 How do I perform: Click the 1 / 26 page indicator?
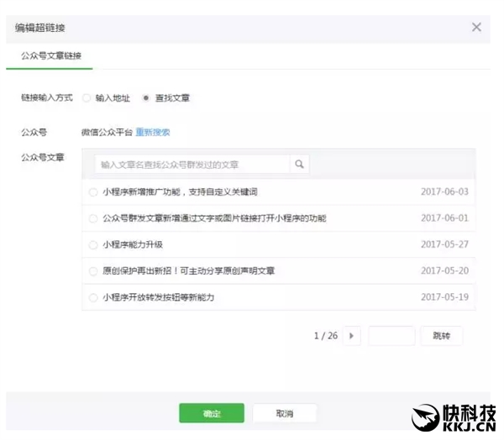click(325, 336)
